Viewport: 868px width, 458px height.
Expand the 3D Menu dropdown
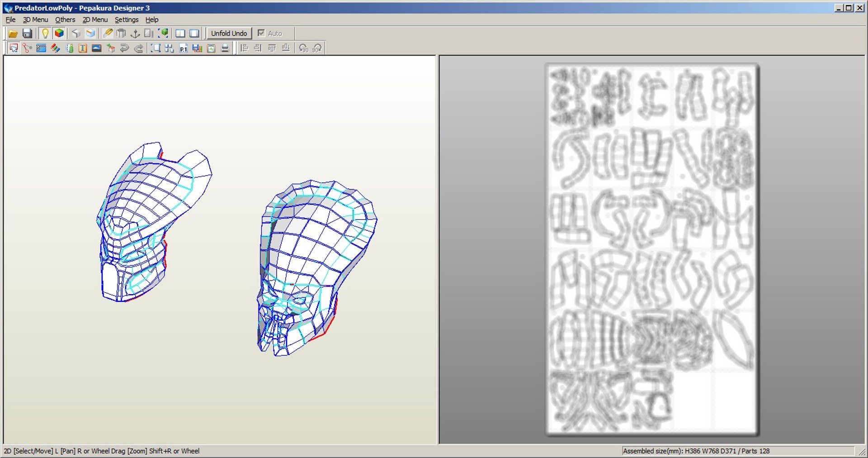35,20
